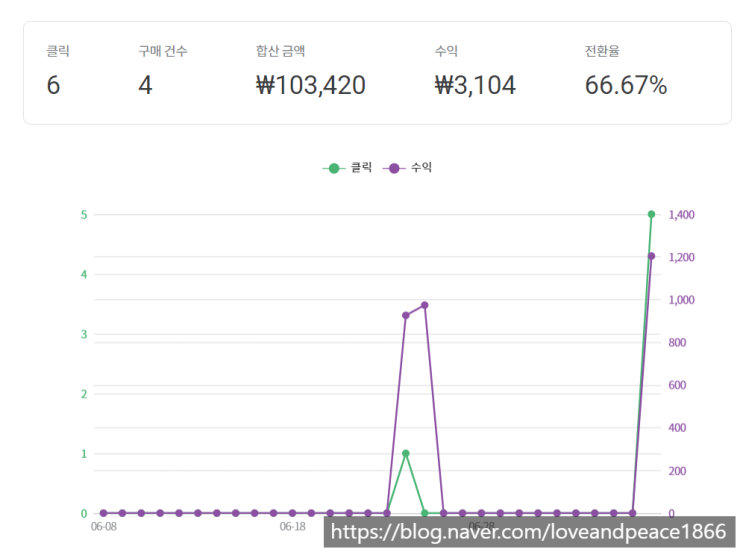This screenshot has height=555, width=743.
Task: Click the 합산 금액 value ₩103,420
Action: [311, 85]
